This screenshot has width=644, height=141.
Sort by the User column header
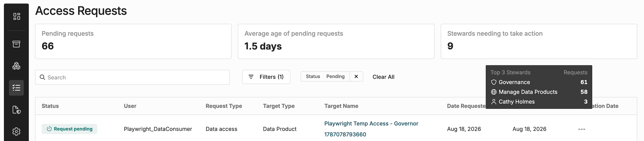click(x=130, y=106)
